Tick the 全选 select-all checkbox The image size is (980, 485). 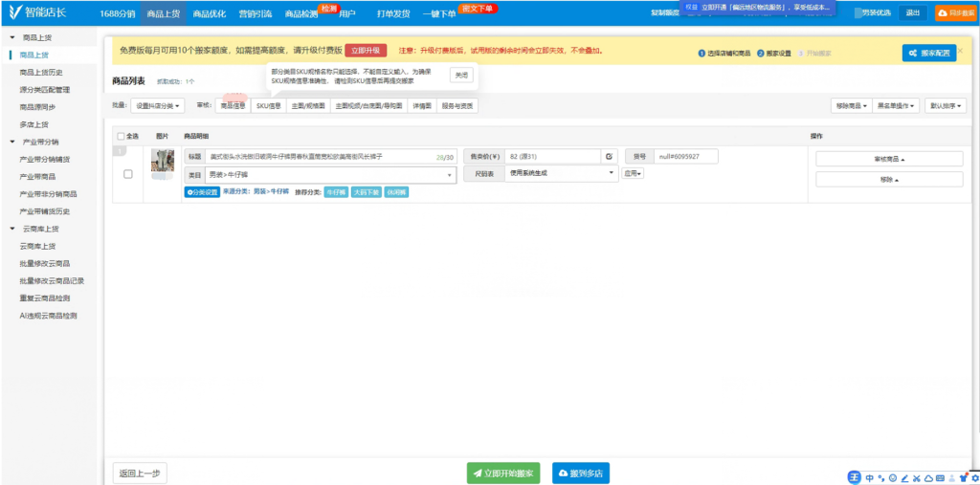click(x=121, y=137)
